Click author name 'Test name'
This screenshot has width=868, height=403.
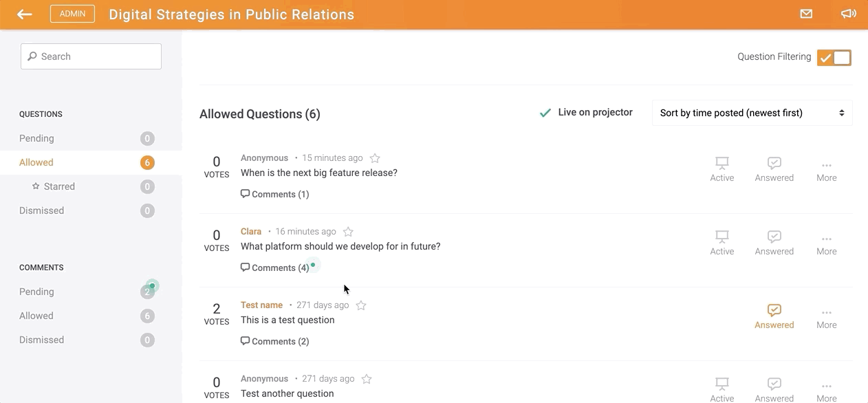(x=261, y=305)
